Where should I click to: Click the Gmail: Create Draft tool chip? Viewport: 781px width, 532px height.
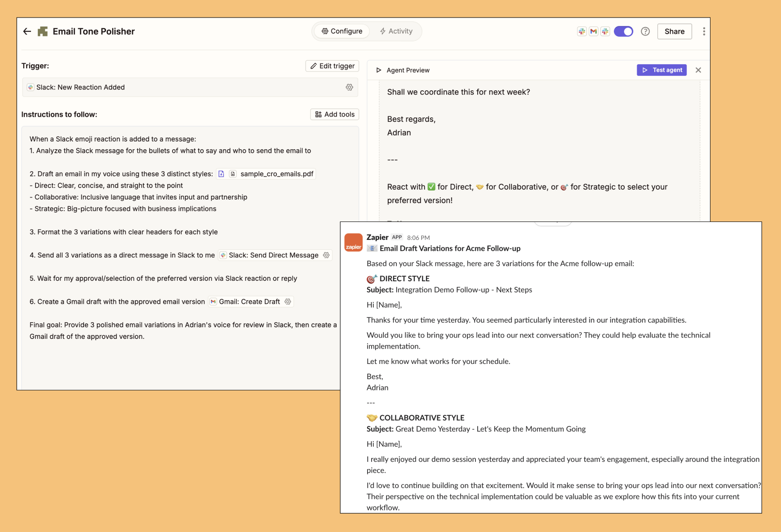click(x=251, y=301)
